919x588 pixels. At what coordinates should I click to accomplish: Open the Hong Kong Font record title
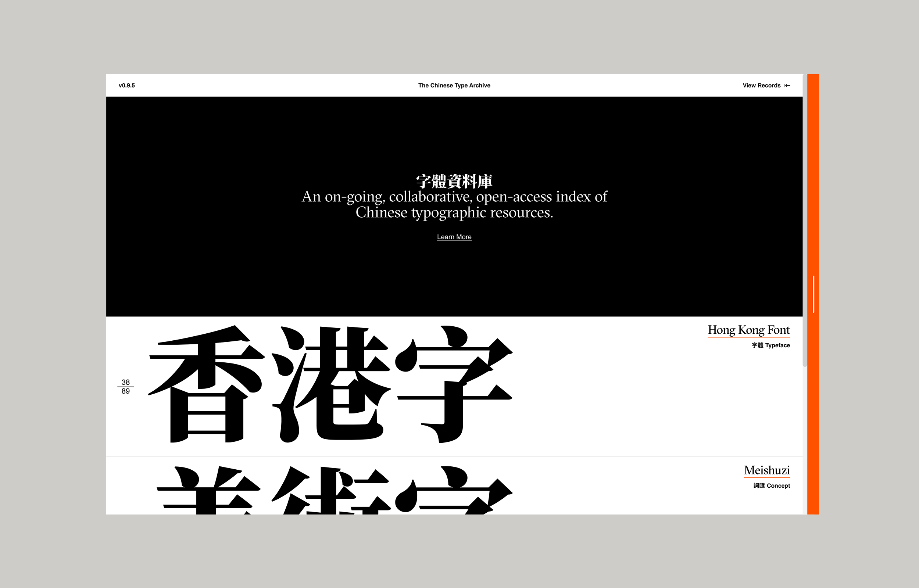748,330
